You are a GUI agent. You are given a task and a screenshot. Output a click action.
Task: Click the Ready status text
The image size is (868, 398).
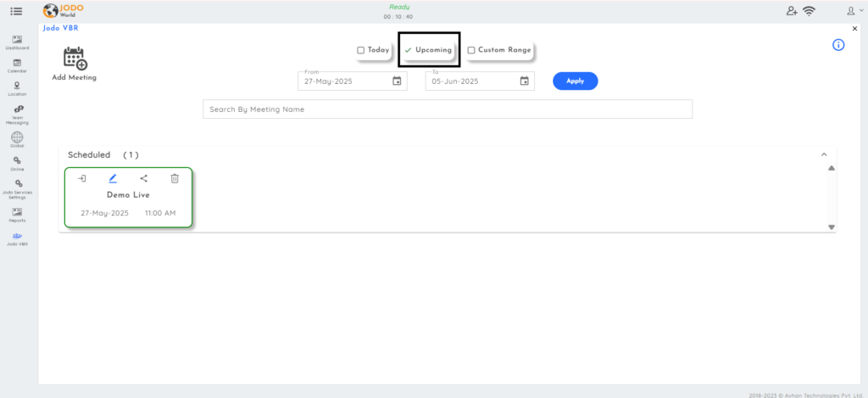[398, 7]
